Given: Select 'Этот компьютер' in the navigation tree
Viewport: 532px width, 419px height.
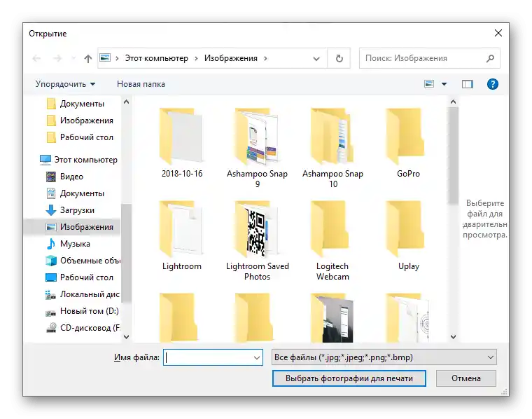Looking at the screenshot, I should tap(78, 160).
